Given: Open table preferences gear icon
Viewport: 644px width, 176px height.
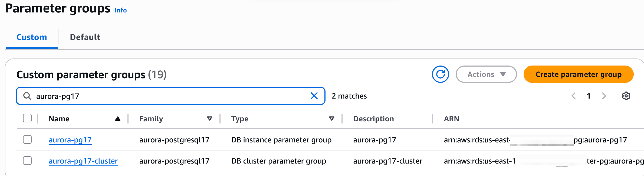Looking at the screenshot, I should [x=626, y=96].
